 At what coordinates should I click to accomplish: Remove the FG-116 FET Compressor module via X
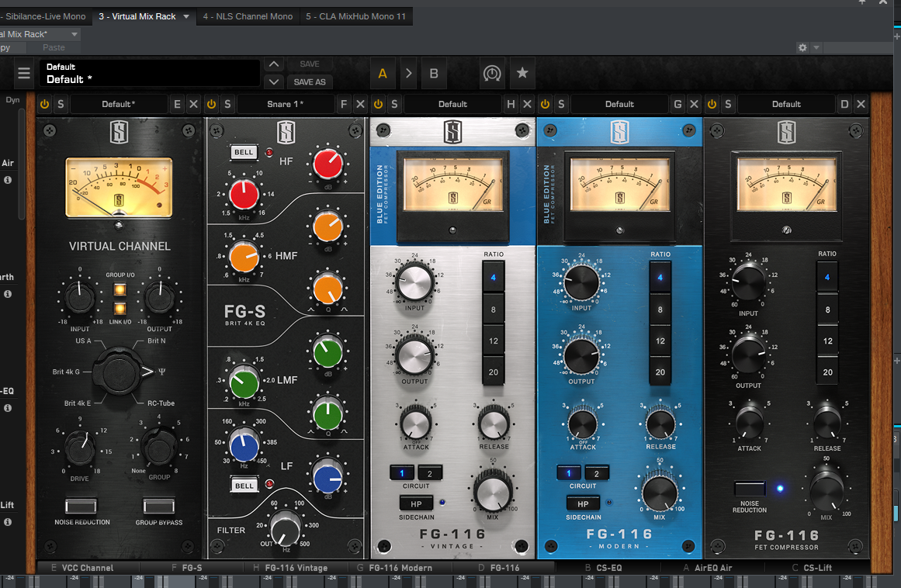(861, 104)
